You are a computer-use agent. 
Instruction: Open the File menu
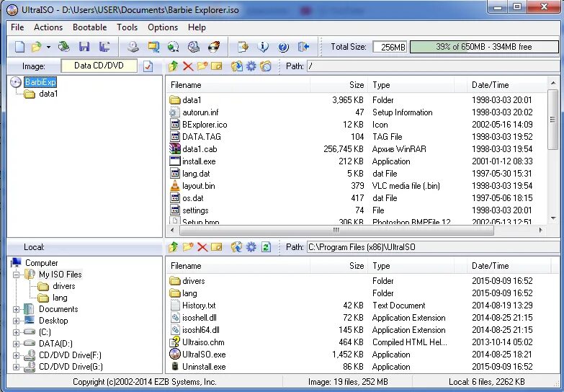pyautogui.click(x=17, y=27)
